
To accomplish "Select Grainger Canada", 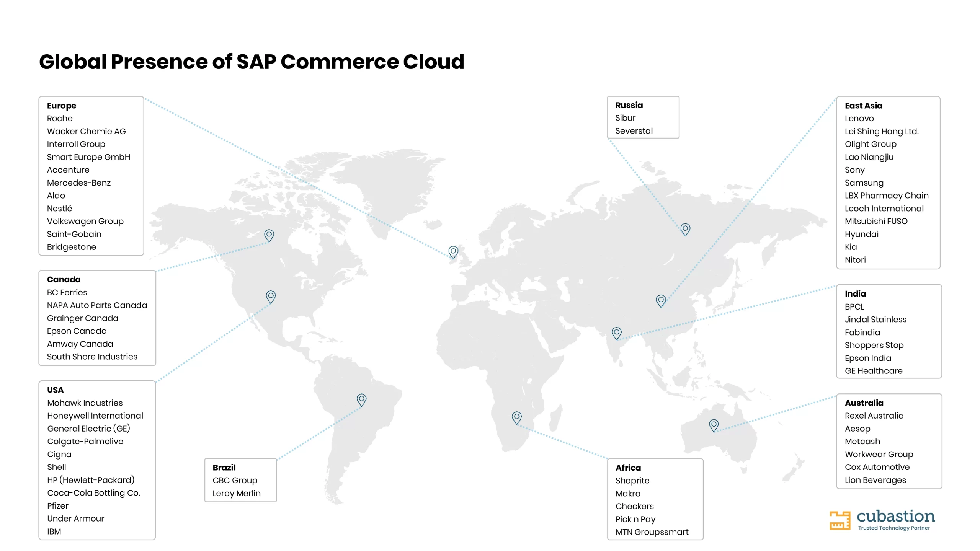I will click(x=83, y=318).
